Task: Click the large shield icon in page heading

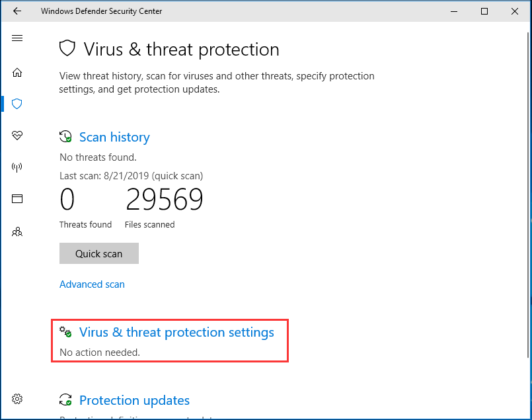Action: coord(67,49)
